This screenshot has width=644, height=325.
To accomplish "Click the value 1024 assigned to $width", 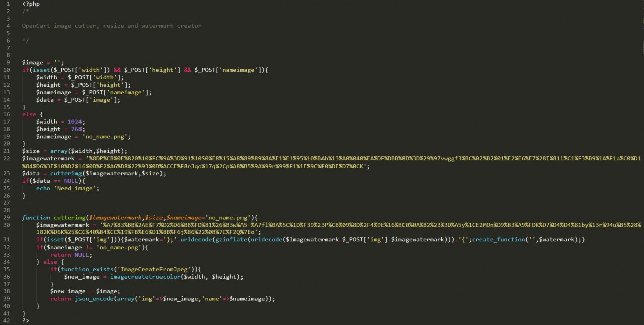I will point(74,121).
